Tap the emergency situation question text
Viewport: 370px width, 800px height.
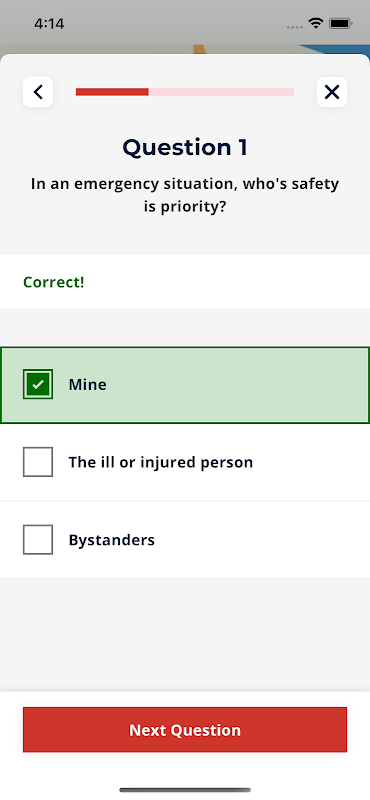pos(185,195)
